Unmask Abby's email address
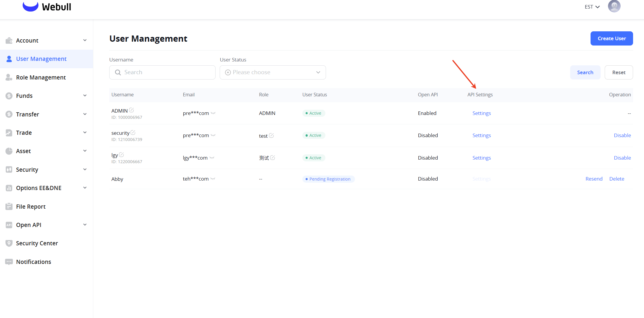Viewport: 644px width, 318px height. click(213, 179)
